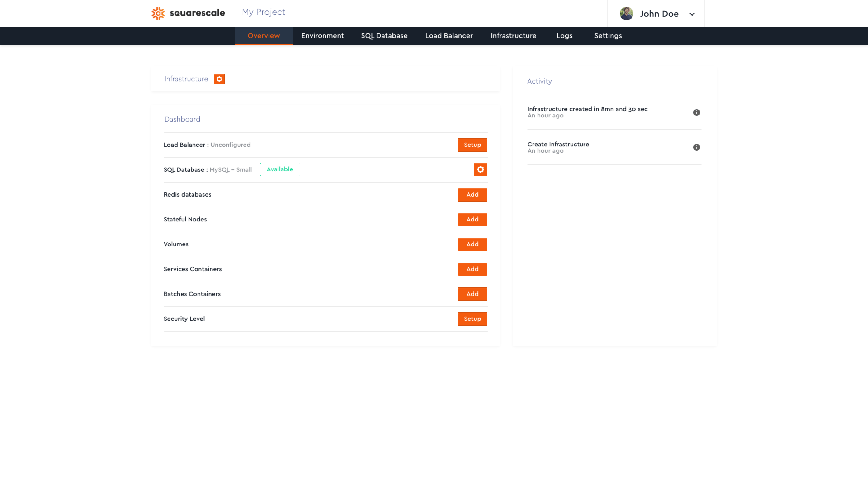Select the Infrastructure panel heading
Image resolution: width=868 pixels, height=488 pixels.
coord(186,79)
